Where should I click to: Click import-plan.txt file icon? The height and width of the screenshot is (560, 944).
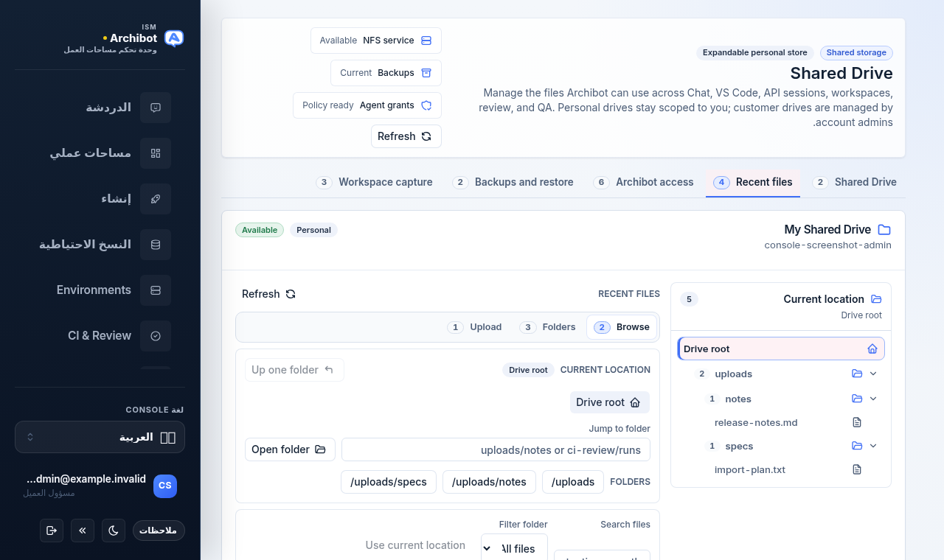click(857, 469)
